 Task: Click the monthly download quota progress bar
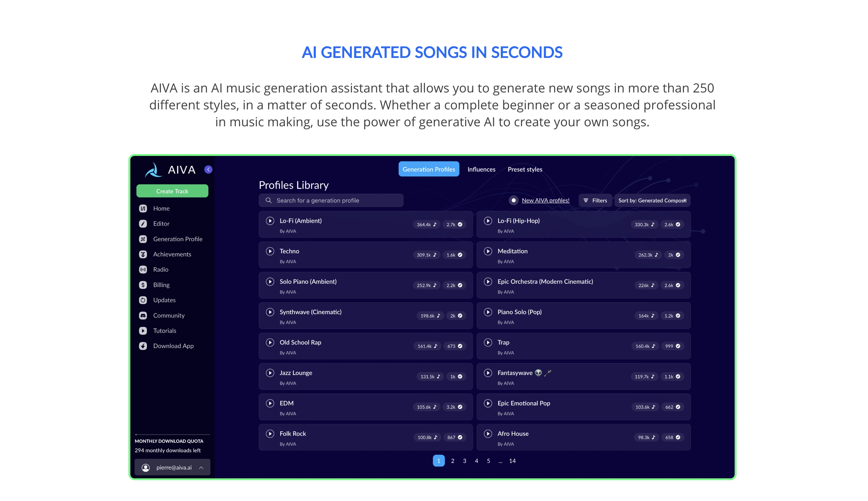tap(172, 435)
